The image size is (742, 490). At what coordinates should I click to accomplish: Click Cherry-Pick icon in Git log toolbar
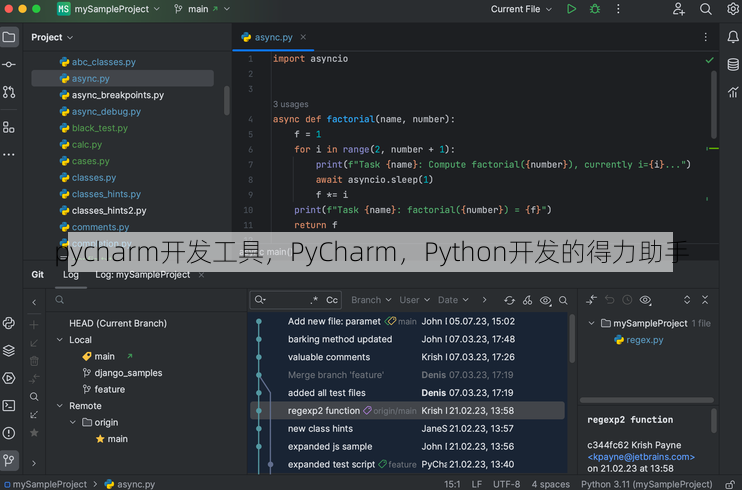tap(527, 300)
